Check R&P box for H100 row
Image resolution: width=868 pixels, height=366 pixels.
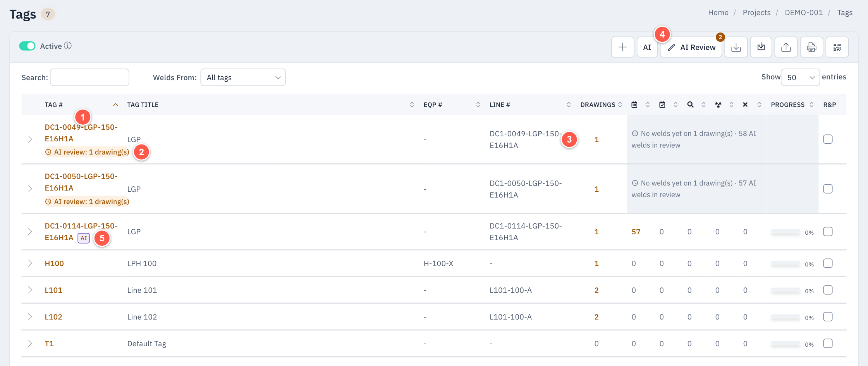(x=828, y=263)
